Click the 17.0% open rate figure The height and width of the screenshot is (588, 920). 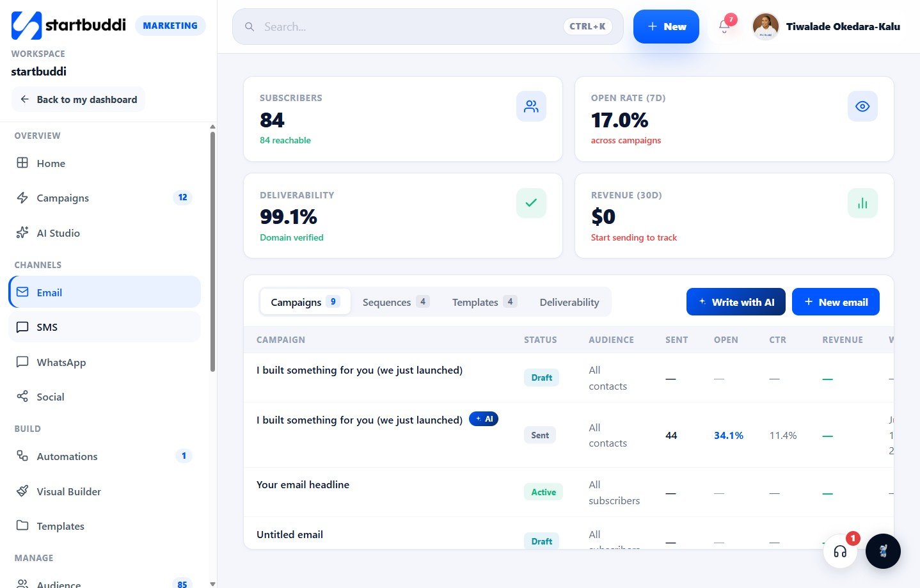click(x=619, y=120)
